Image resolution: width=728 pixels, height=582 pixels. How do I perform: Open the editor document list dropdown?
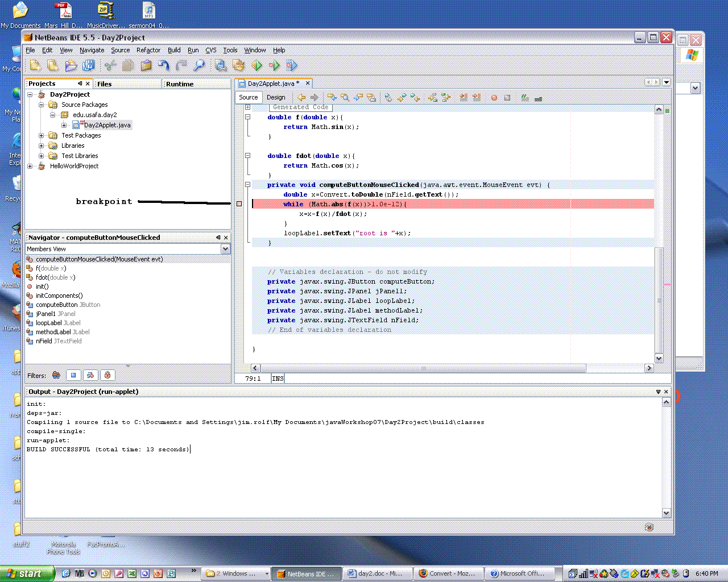click(x=667, y=82)
